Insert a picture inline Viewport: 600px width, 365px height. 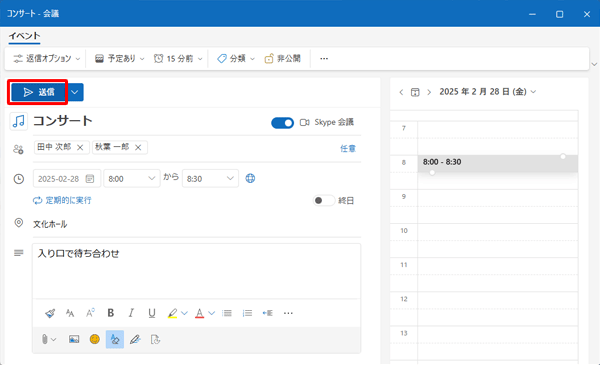(x=74, y=339)
